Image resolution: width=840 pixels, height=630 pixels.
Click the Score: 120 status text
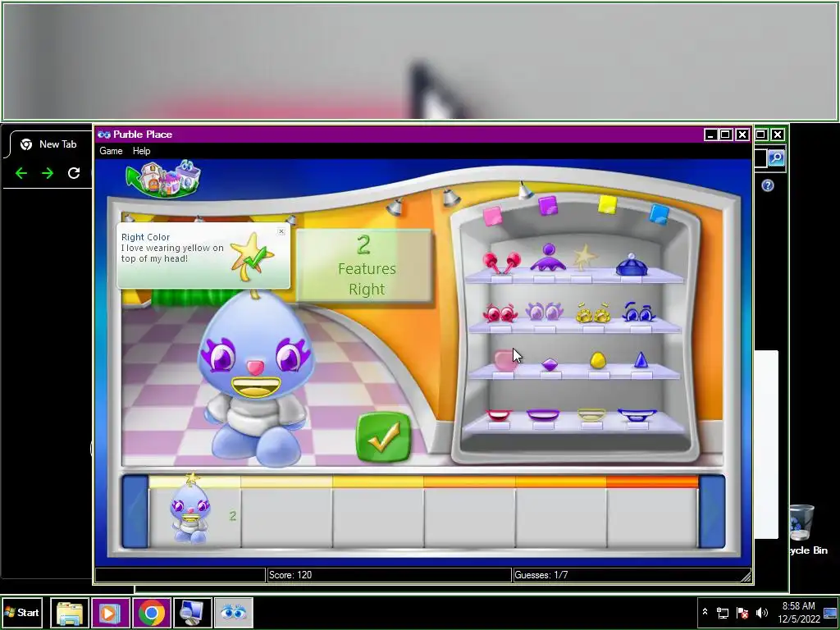290,575
